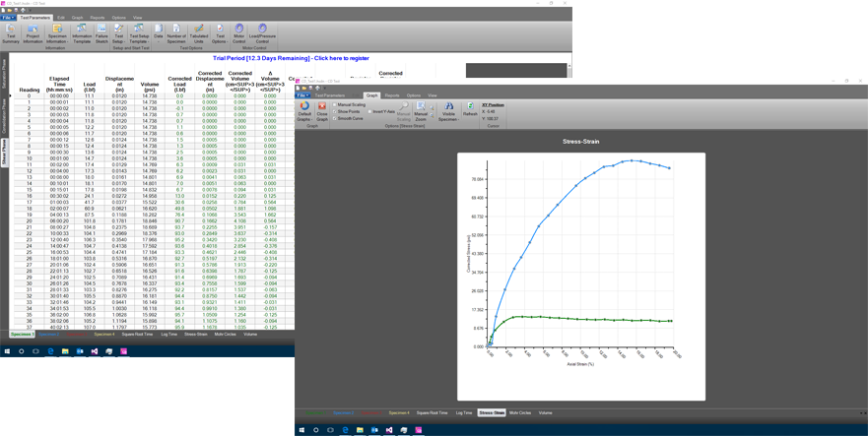This screenshot has height=436, width=868.
Task: Open the blue File menu dropdown
Action: click(x=8, y=18)
